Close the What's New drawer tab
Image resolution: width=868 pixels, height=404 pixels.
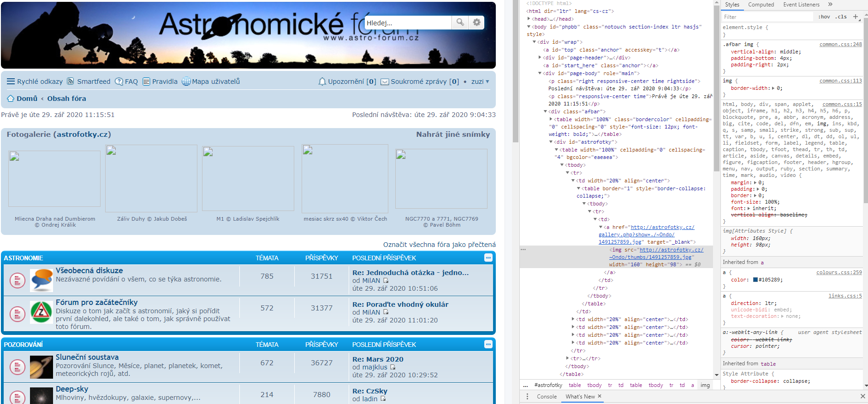pyautogui.click(x=600, y=396)
